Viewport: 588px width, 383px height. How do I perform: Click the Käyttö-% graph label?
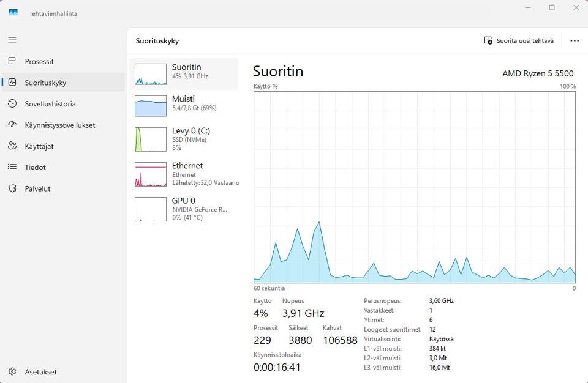click(265, 86)
